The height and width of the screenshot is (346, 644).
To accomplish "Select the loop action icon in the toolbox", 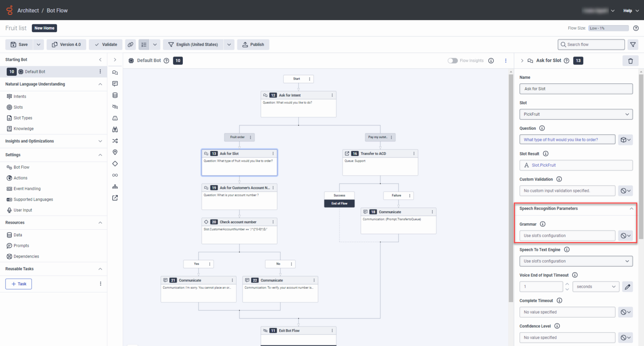I will 115,175.
